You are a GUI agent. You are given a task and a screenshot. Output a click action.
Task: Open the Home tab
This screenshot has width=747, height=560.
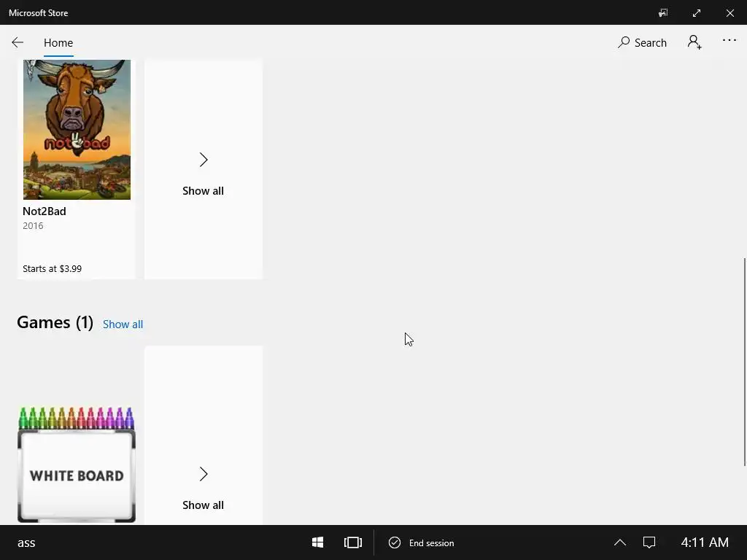coord(58,43)
